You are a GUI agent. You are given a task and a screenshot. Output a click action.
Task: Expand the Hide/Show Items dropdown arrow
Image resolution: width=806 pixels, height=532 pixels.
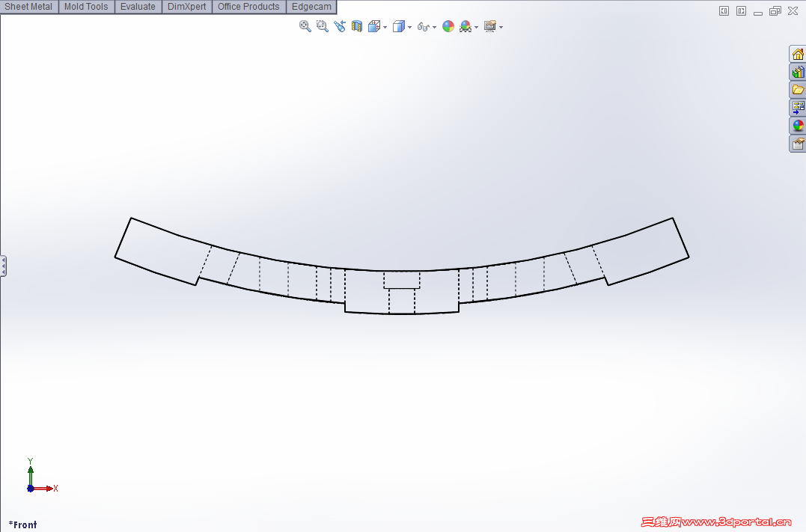click(434, 27)
